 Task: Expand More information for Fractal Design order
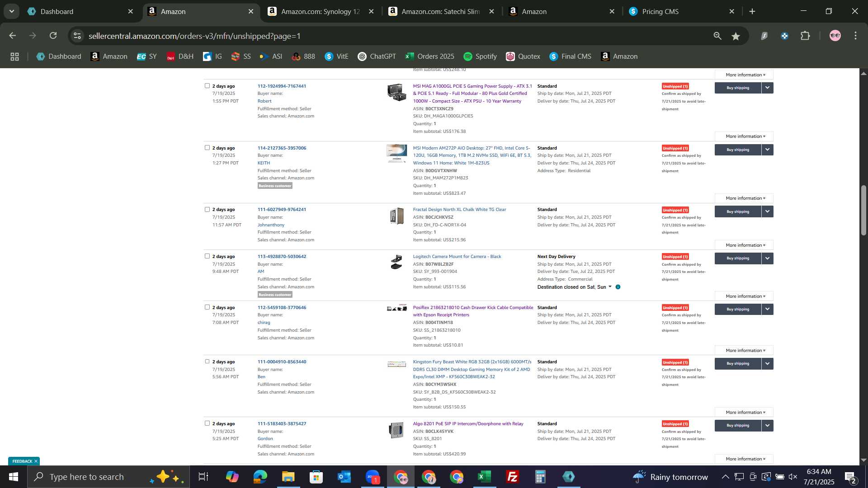pyautogui.click(x=744, y=245)
